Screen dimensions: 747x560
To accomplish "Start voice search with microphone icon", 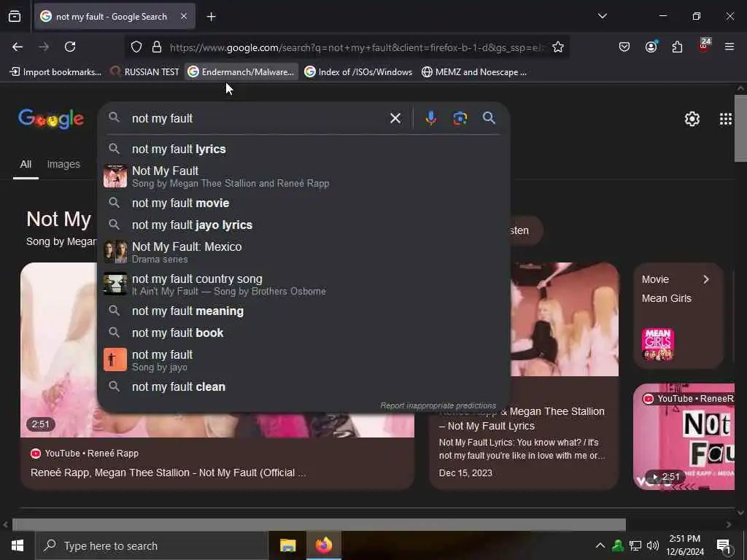I will click(430, 118).
